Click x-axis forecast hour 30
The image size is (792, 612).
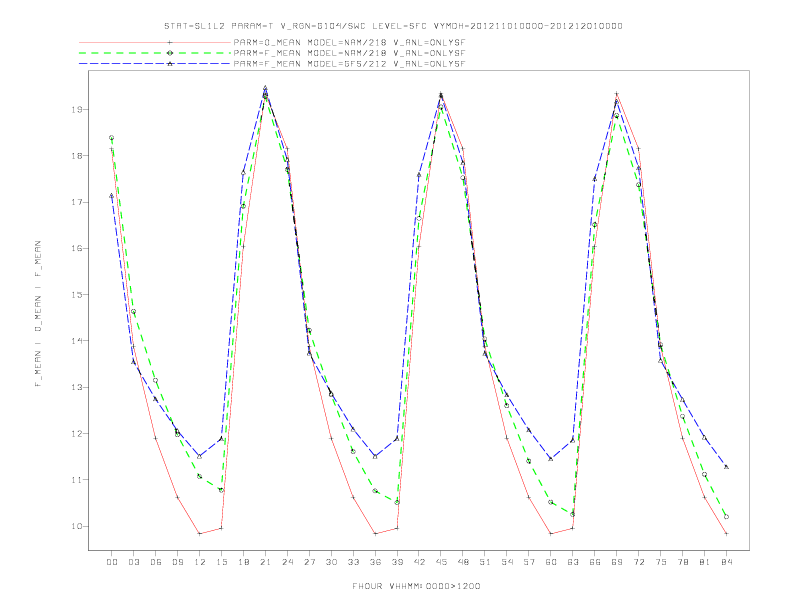coord(331,562)
